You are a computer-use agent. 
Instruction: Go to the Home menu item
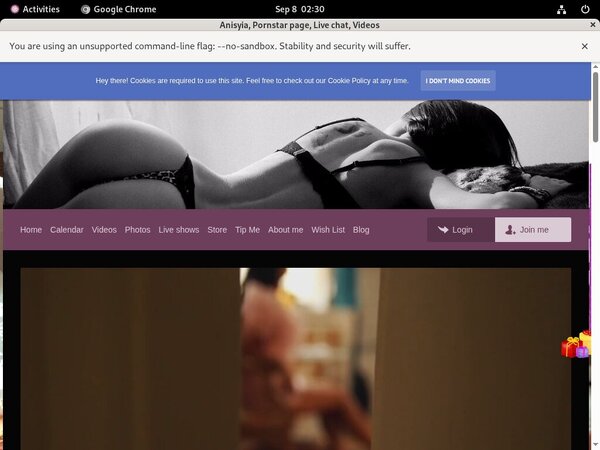[31, 230]
